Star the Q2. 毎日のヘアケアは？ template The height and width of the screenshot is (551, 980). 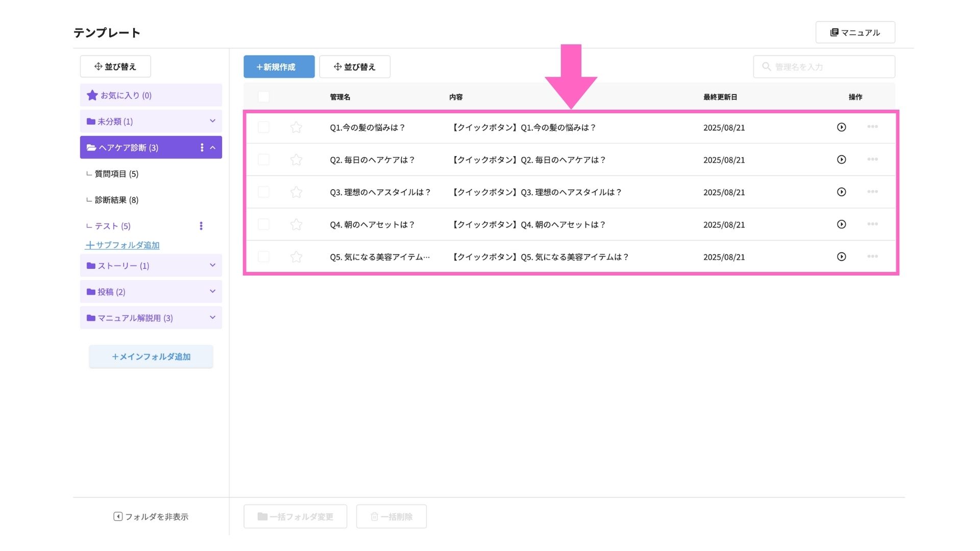[296, 160]
